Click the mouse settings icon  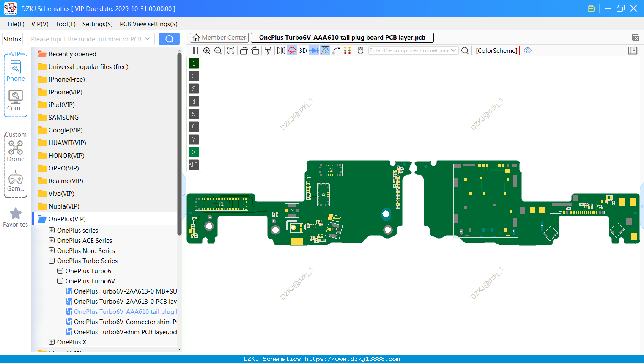tap(360, 50)
